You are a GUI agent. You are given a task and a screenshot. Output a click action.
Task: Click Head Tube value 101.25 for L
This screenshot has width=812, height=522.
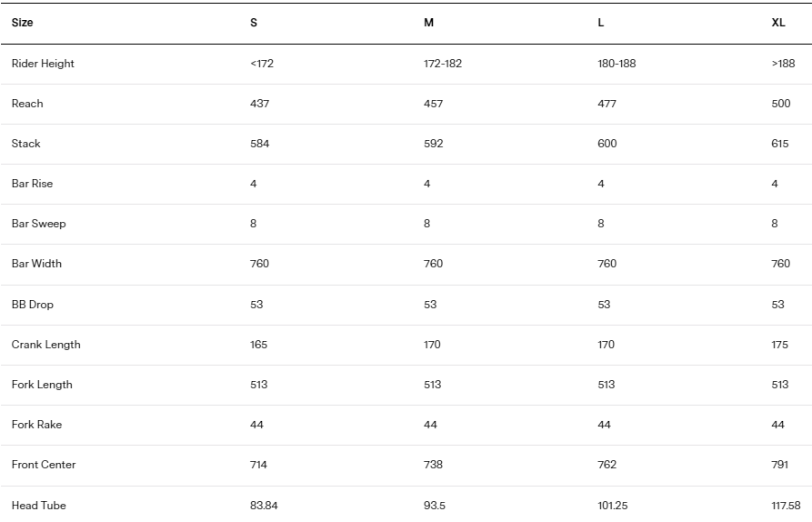pos(613,506)
